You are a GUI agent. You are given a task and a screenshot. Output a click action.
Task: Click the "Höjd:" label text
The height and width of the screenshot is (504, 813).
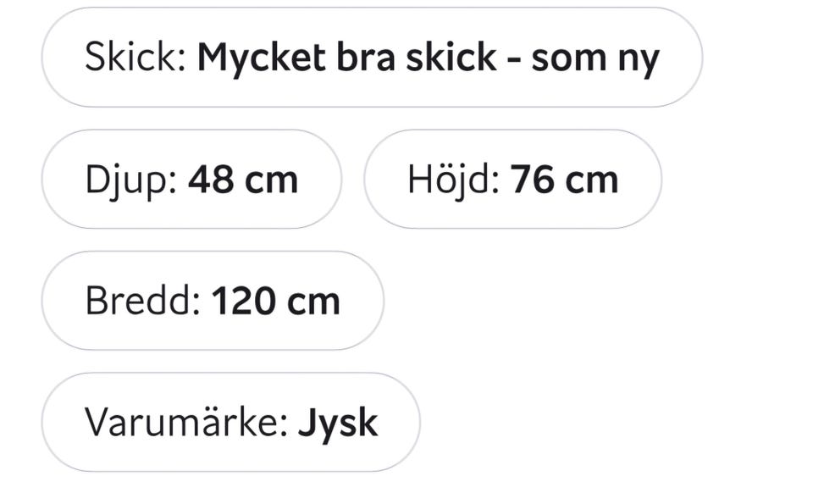[x=454, y=180]
